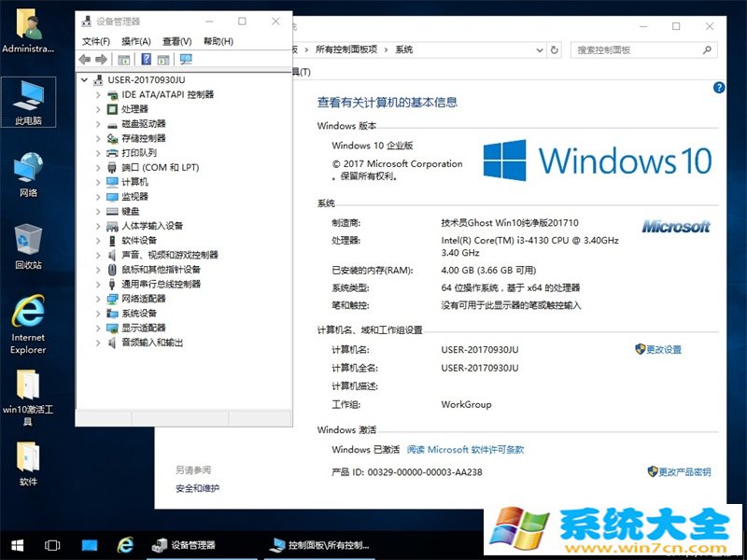This screenshot has width=747, height=560.
Task: Expand the 计算机 tree node
Action: click(x=98, y=182)
